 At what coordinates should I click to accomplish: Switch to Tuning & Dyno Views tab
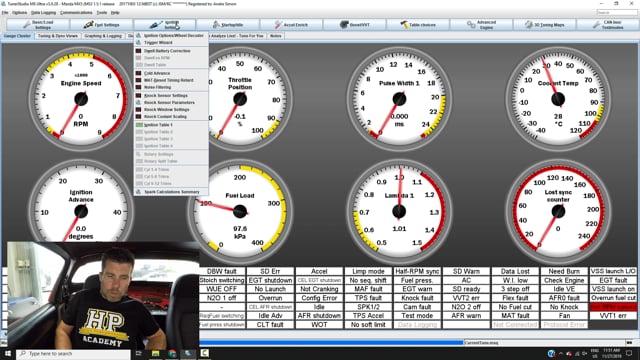[x=58, y=36]
